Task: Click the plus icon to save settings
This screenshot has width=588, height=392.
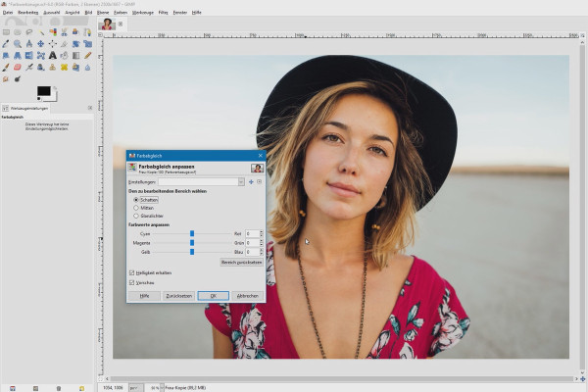Action: [x=251, y=182]
